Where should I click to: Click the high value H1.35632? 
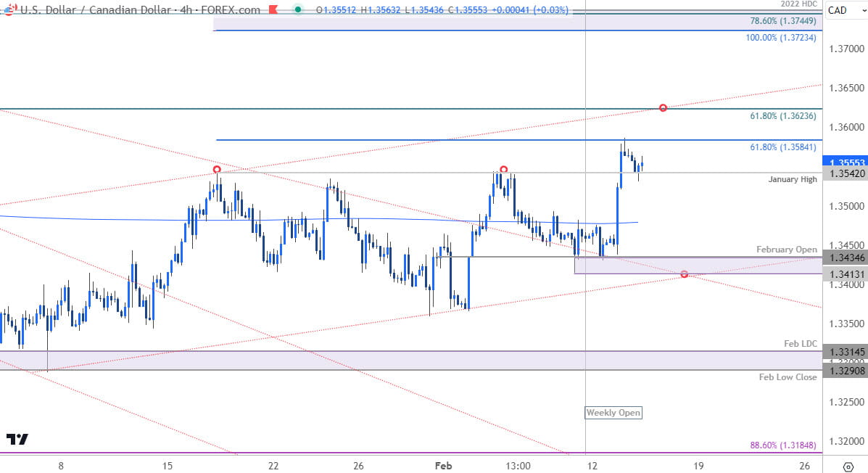pos(381,10)
